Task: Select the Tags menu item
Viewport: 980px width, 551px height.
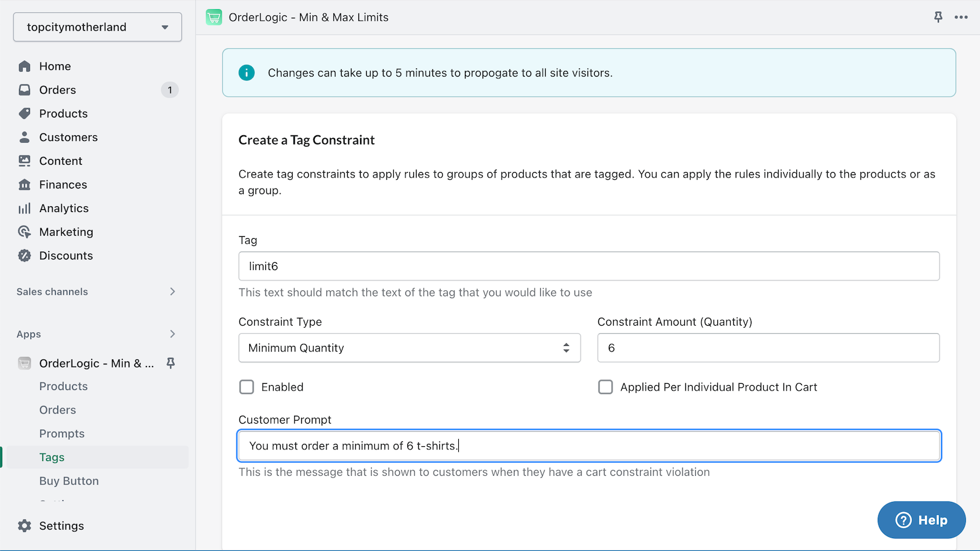Action: pos(51,457)
